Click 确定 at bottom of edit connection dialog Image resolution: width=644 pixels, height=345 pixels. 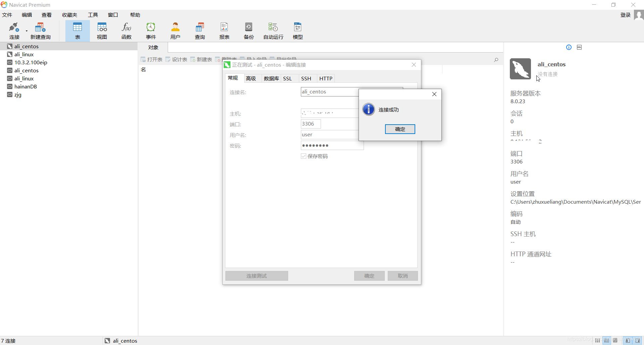click(369, 276)
